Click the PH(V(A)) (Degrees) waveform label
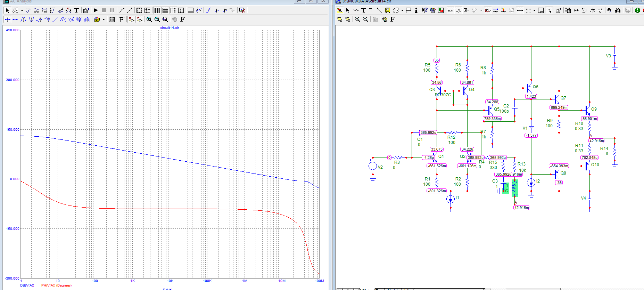This screenshot has width=644, height=290. pos(56,285)
